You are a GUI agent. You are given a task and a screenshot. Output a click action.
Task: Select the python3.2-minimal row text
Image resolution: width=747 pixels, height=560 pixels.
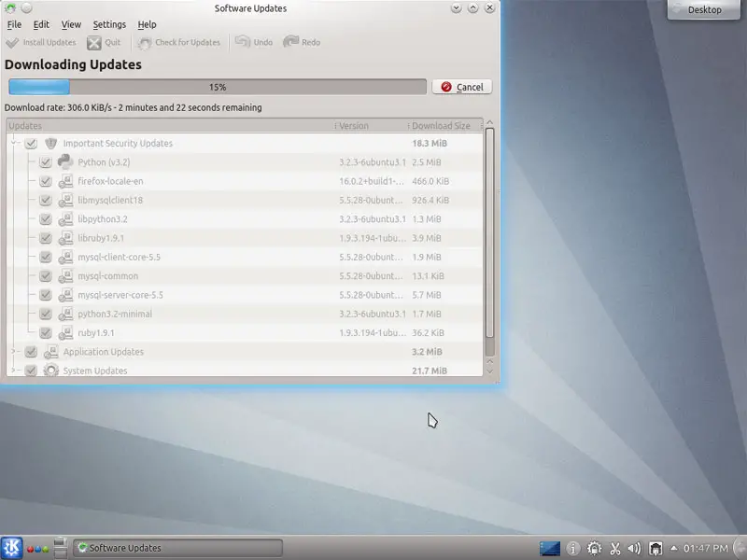point(115,314)
